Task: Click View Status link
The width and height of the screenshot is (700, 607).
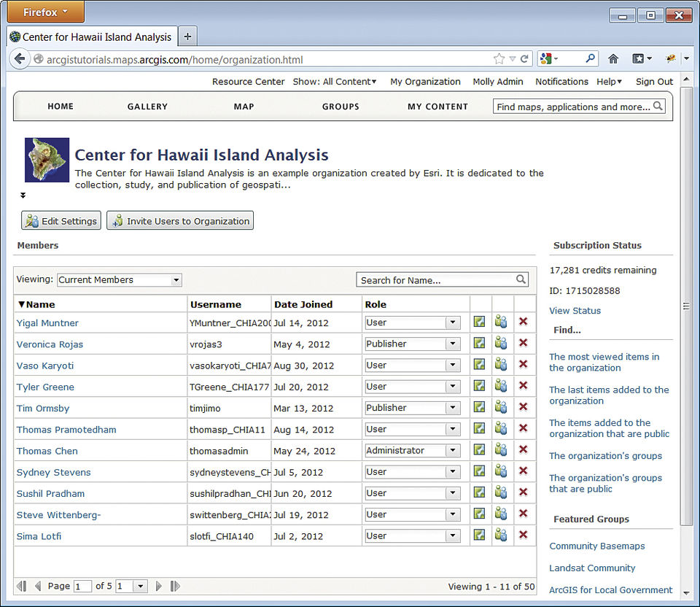Action: point(575,310)
